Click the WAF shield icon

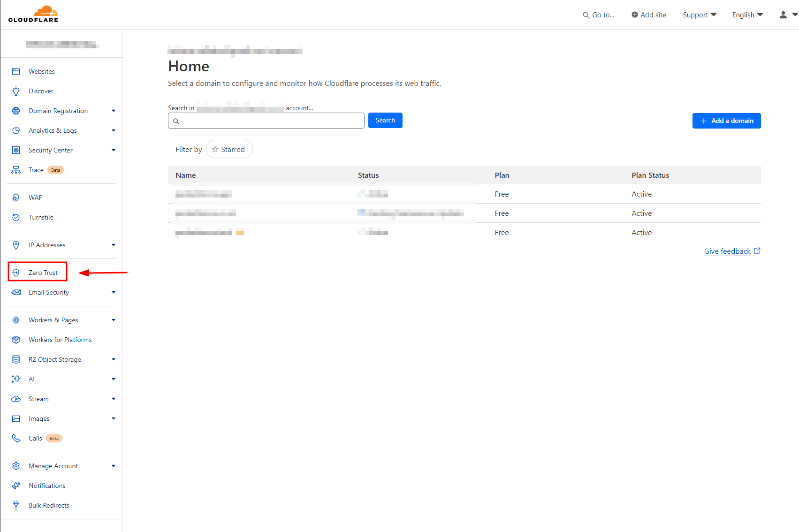point(16,198)
